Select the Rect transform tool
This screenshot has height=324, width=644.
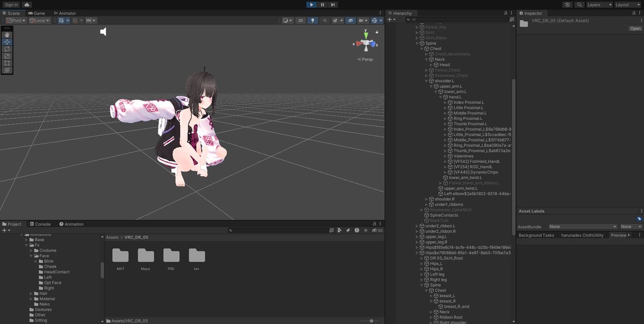[7, 63]
